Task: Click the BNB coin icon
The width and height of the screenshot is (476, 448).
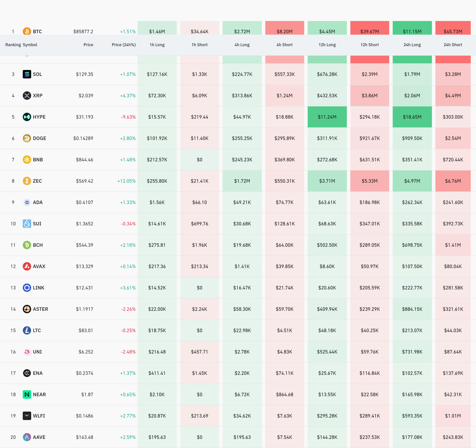Action: (x=27, y=159)
